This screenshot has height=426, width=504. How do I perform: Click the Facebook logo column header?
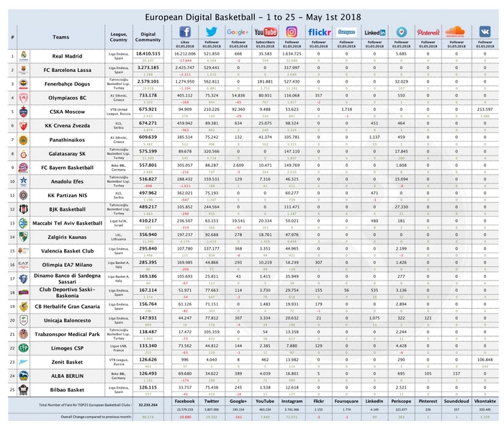185,32
